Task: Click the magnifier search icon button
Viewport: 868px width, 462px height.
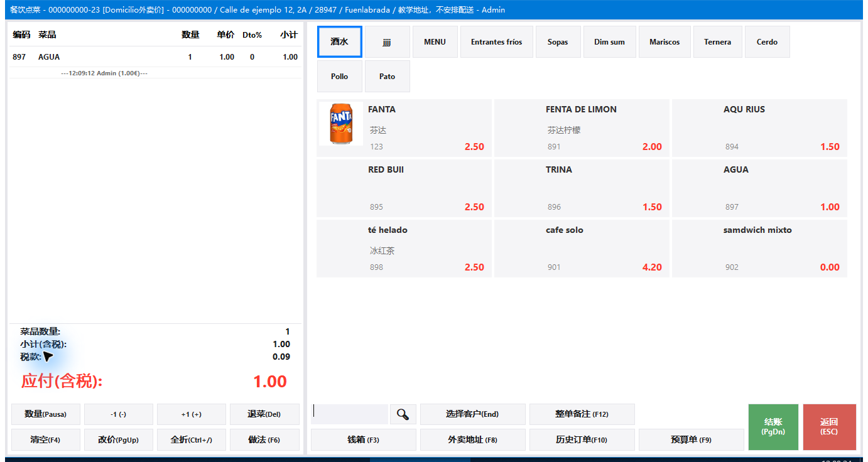Action: coord(403,414)
